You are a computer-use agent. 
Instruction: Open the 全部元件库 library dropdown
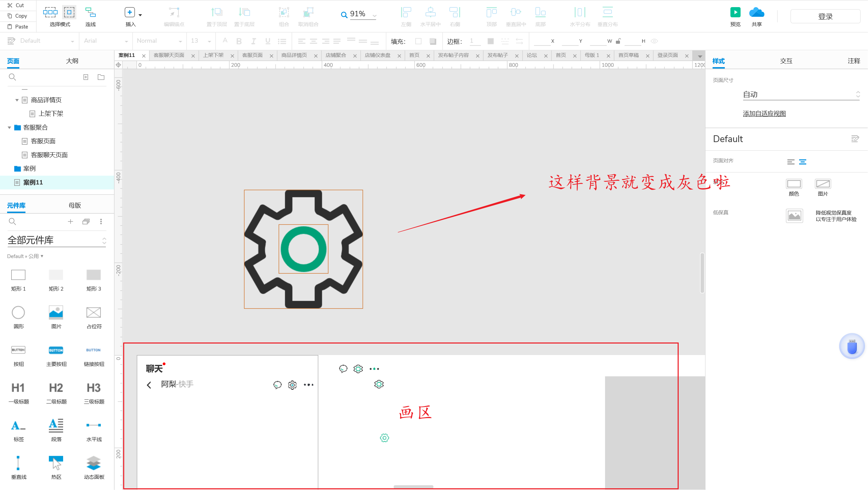click(x=56, y=240)
